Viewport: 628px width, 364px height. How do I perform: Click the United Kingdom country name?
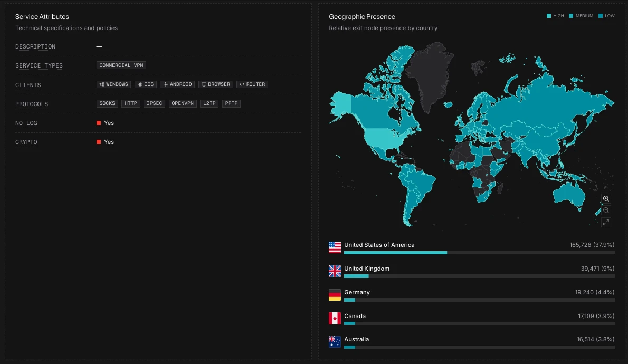367,269
